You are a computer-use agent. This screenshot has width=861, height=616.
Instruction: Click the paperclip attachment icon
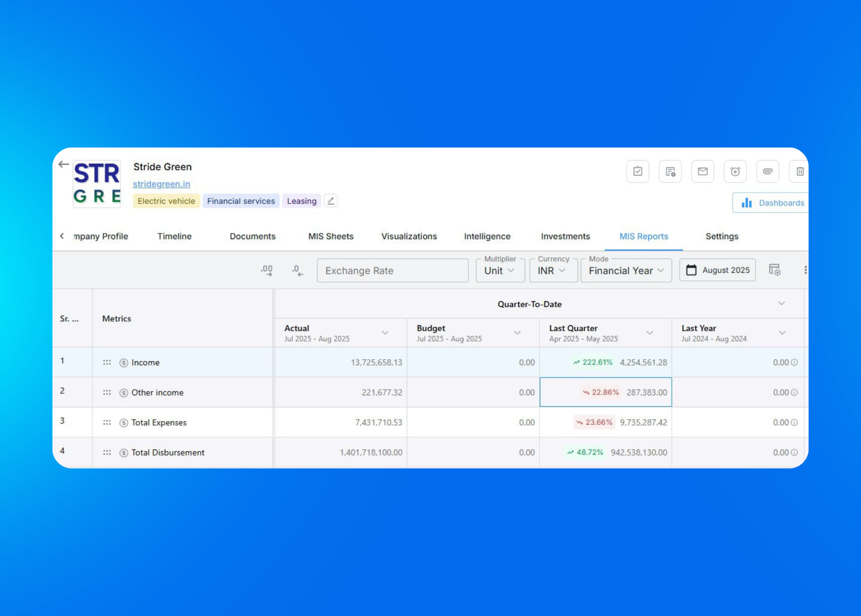click(x=768, y=172)
